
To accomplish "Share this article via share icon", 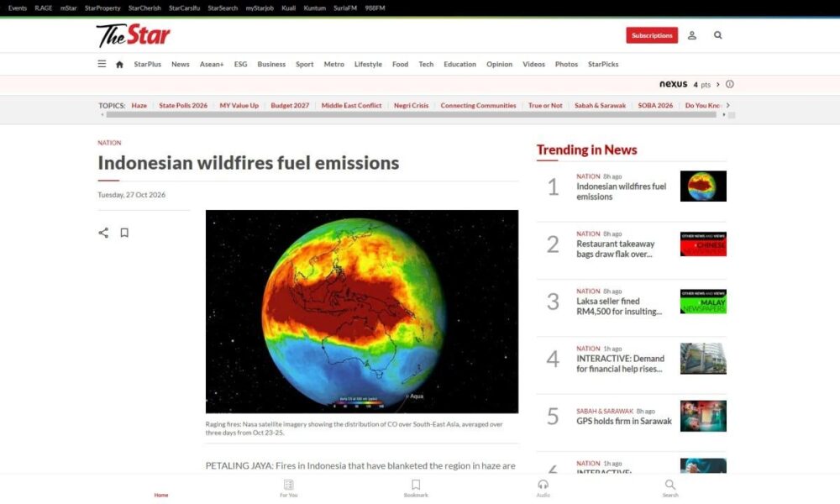I will pos(103,233).
